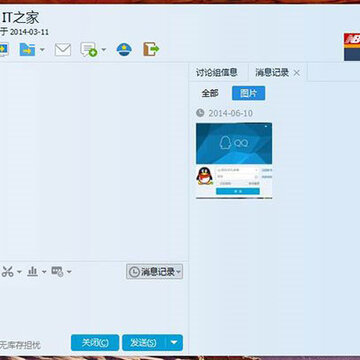The height and width of the screenshot is (360, 360).
Task: Open the send options arrow next to 发送(S)
Action: click(x=175, y=343)
